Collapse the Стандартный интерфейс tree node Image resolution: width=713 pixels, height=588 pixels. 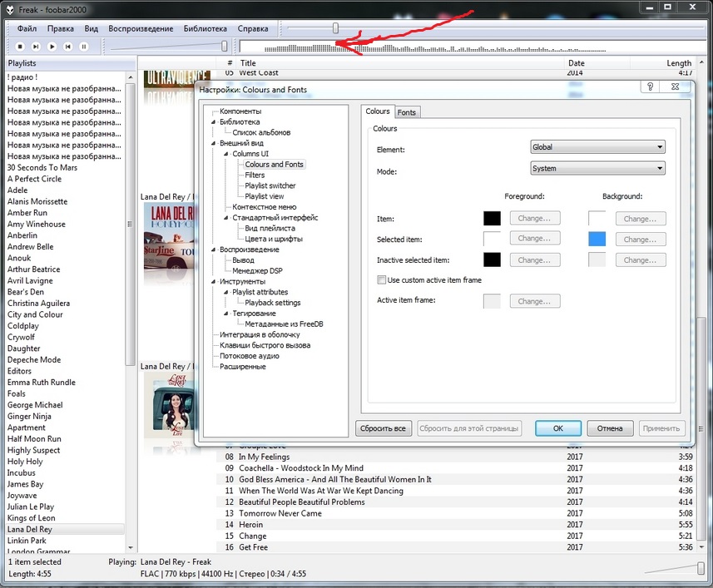226,218
